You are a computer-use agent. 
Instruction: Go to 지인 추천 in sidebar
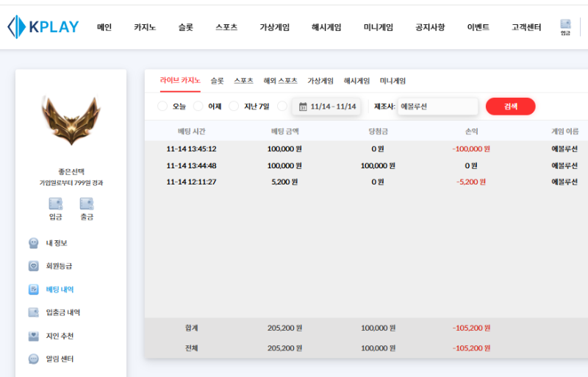coord(60,336)
